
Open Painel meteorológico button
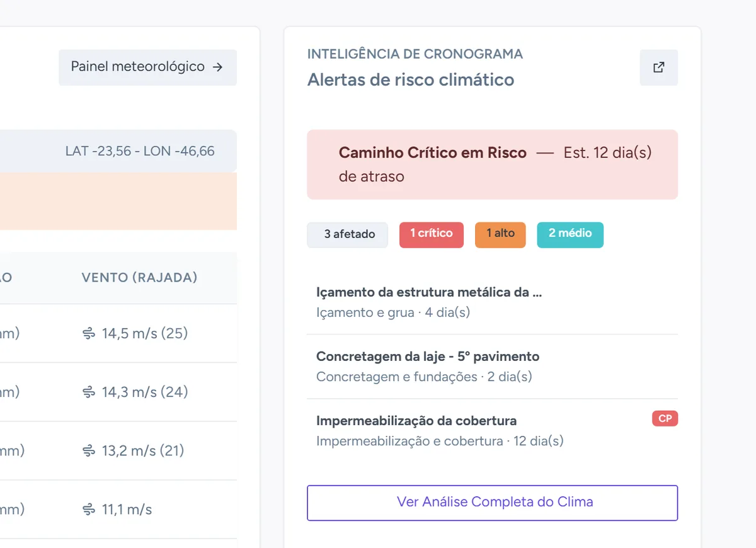tap(148, 67)
